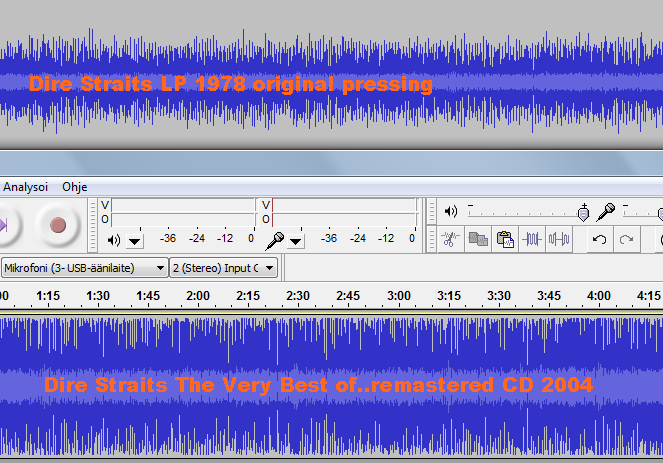Open the Ohje help menu

coord(74,187)
